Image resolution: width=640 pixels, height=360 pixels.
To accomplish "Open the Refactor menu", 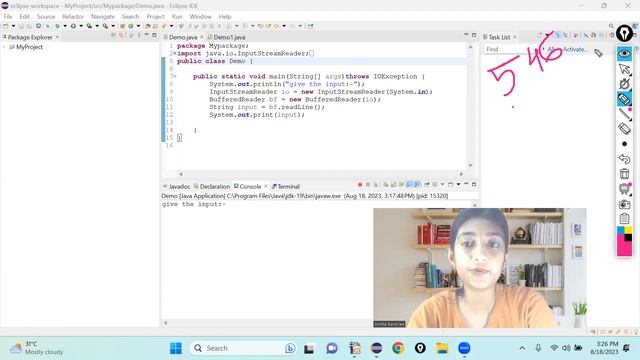I will (x=73, y=16).
